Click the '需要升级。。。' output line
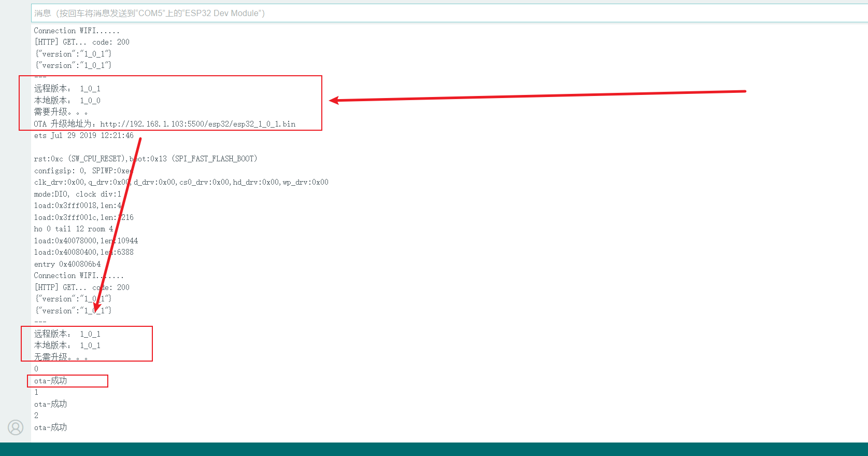This screenshot has height=456, width=868. click(x=61, y=112)
